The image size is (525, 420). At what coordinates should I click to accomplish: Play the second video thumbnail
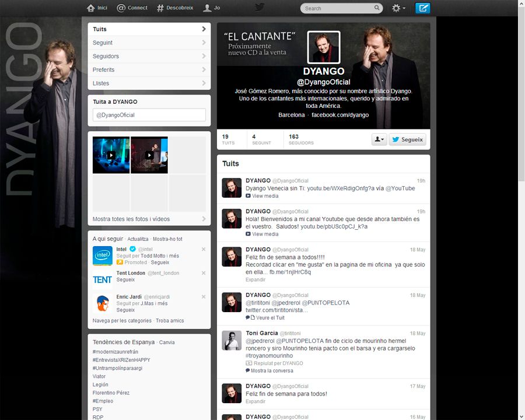pyautogui.click(x=149, y=155)
